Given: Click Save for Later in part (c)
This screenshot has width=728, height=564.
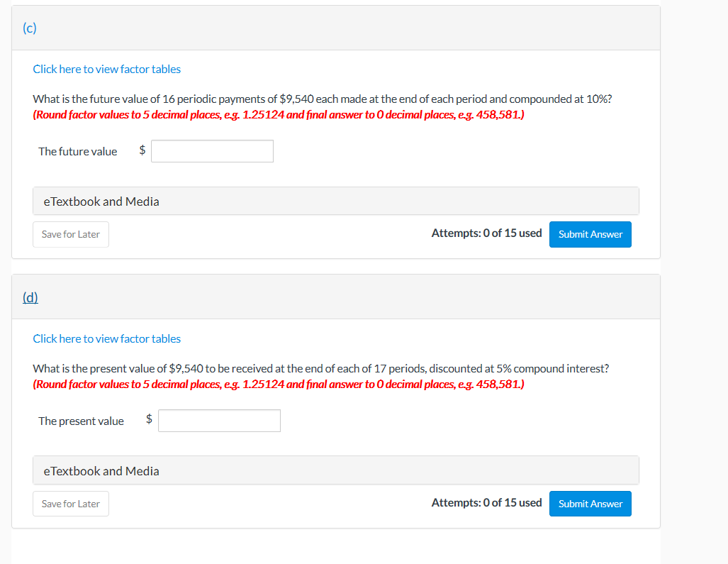Looking at the screenshot, I should (71, 234).
